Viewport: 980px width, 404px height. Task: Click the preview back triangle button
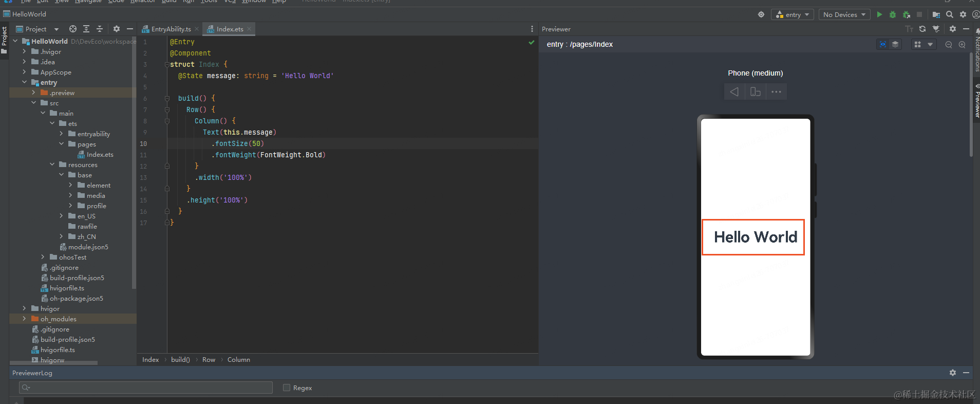(734, 92)
